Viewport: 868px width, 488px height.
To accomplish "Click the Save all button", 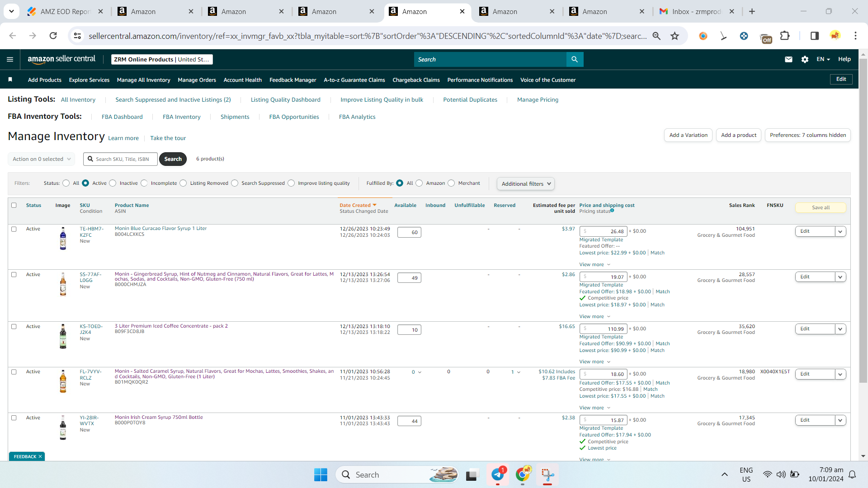I will (821, 207).
